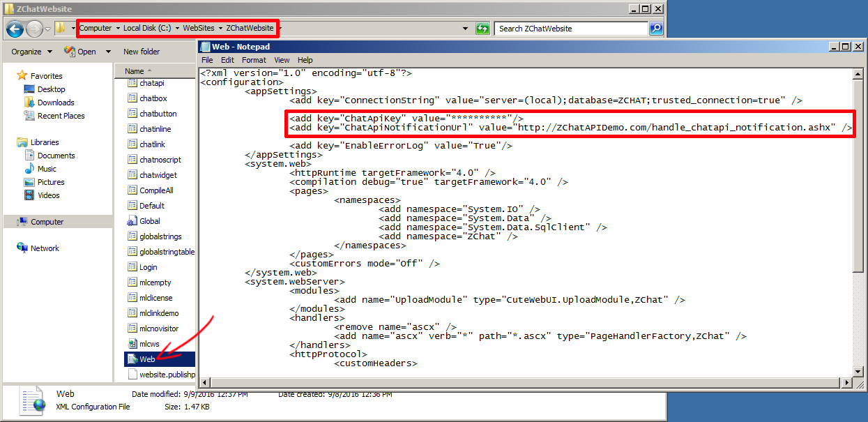Click New folder in Explorer toolbar
868x422 pixels.
(x=142, y=52)
